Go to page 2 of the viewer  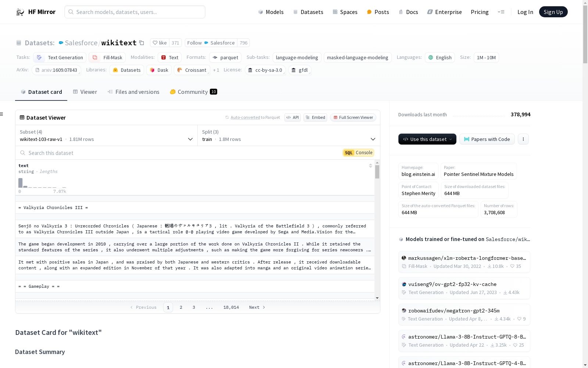[181, 308]
